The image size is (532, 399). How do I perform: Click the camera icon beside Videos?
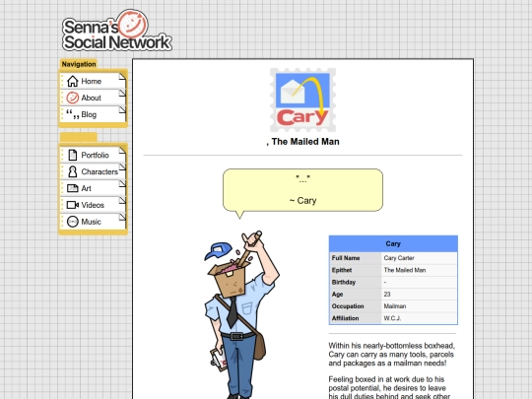(73, 205)
